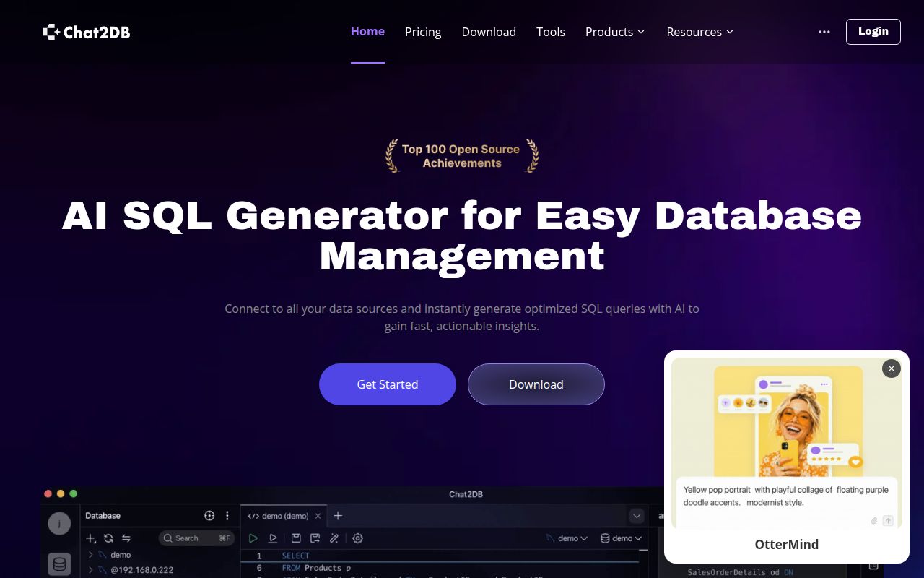Image resolution: width=924 pixels, height=578 pixels.
Task: Click the format SQL wand icon
Action: click(334, 538)
